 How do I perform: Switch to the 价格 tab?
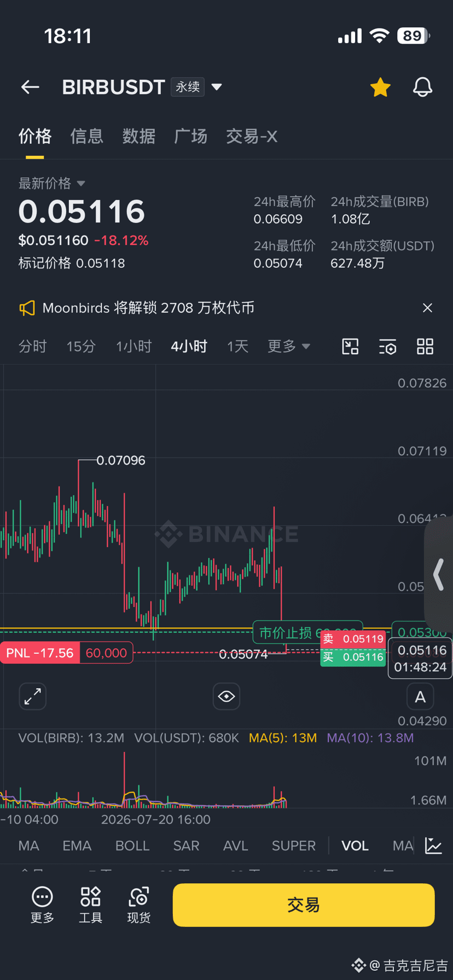35,136
